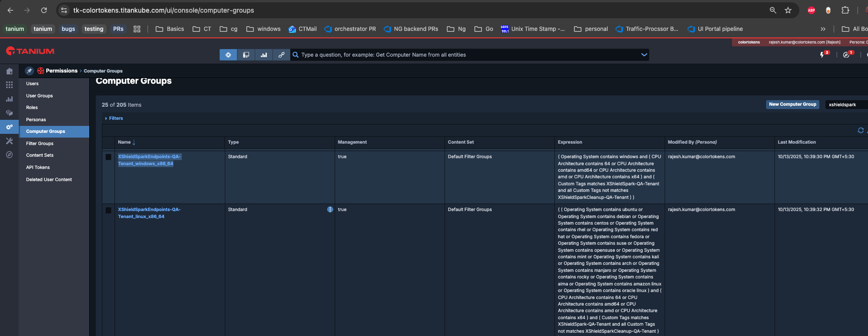
Task: Click the info icon in linux row
Action: [x=330, y=209]
